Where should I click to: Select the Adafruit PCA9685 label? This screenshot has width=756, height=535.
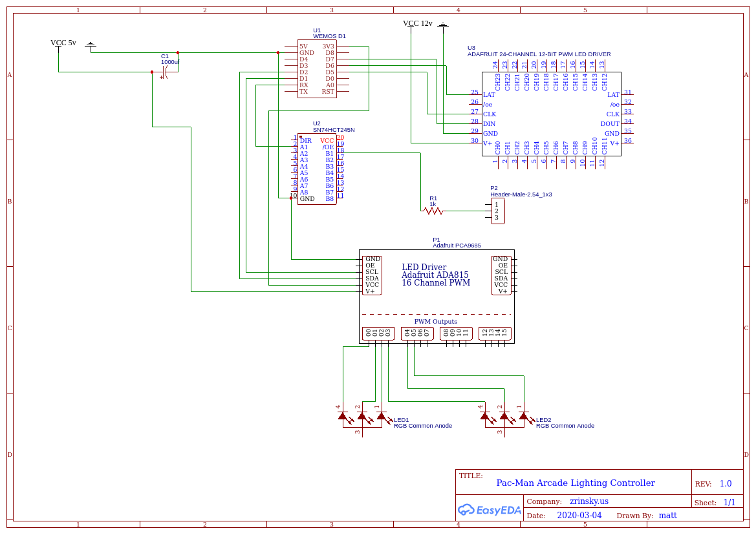pyautogui.click(x=457, y=246)
